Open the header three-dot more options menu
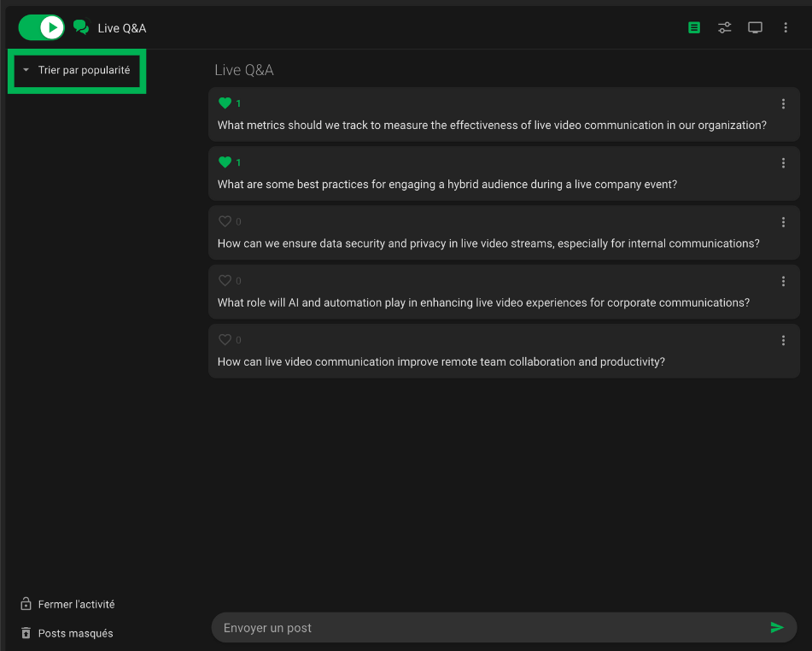The width and height of the screenshot is (812, 651). tap(786, 27)
